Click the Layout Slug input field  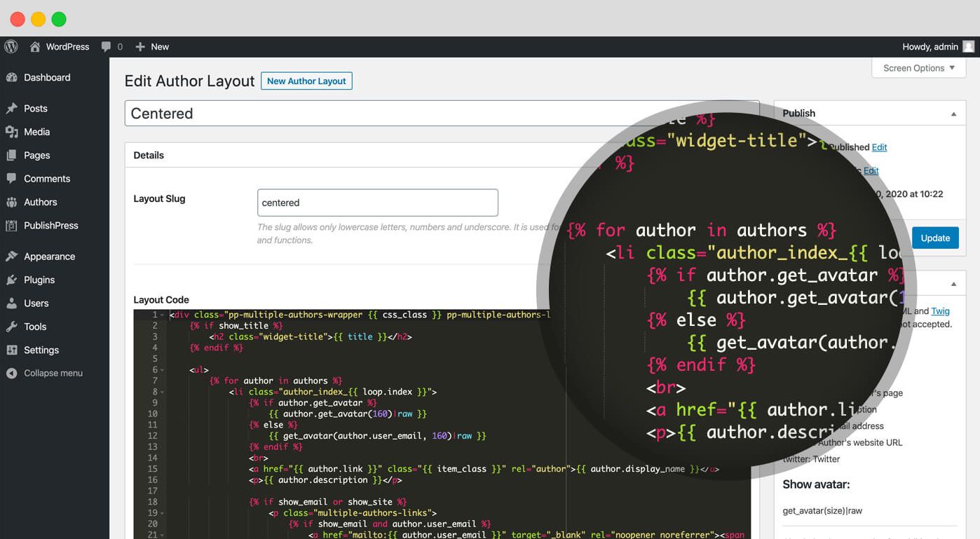tap(377, 203)
